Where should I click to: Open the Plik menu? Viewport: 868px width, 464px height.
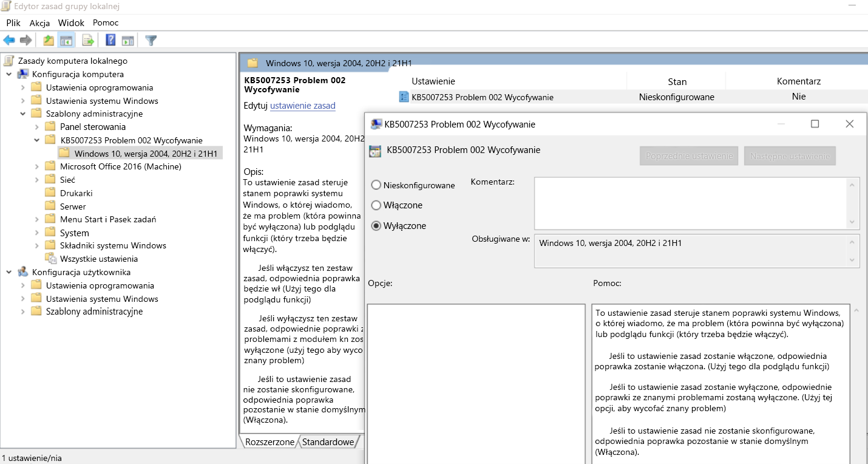[x=13, y=22]
